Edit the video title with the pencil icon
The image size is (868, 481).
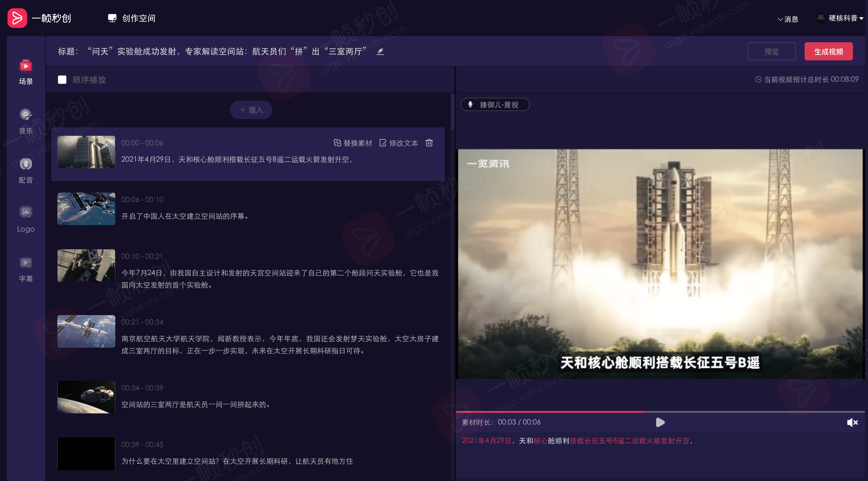[380, 51]
